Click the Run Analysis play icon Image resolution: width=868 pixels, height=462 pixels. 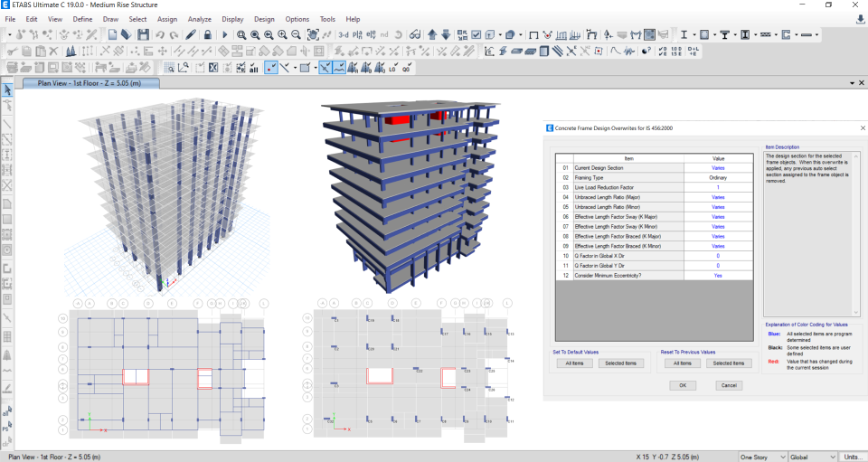pyautogui.click(x=224, y=34)
